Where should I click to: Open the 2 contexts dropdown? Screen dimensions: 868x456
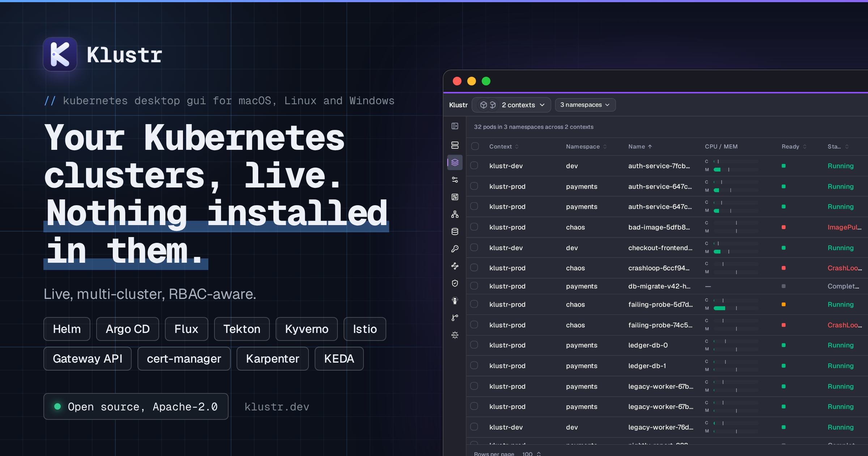[x=511, y=105]
